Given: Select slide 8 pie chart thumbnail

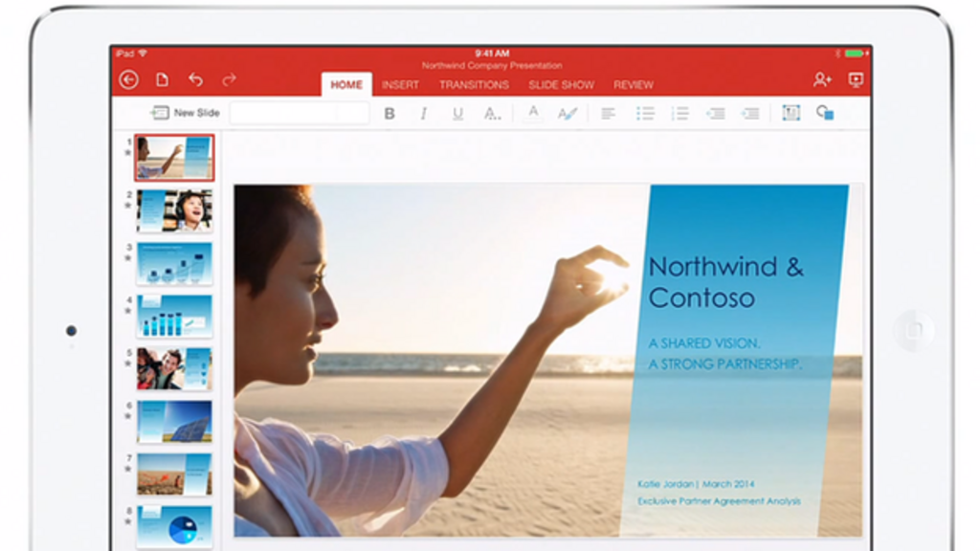Looking at the screenshot, I should tap(174, 527).
